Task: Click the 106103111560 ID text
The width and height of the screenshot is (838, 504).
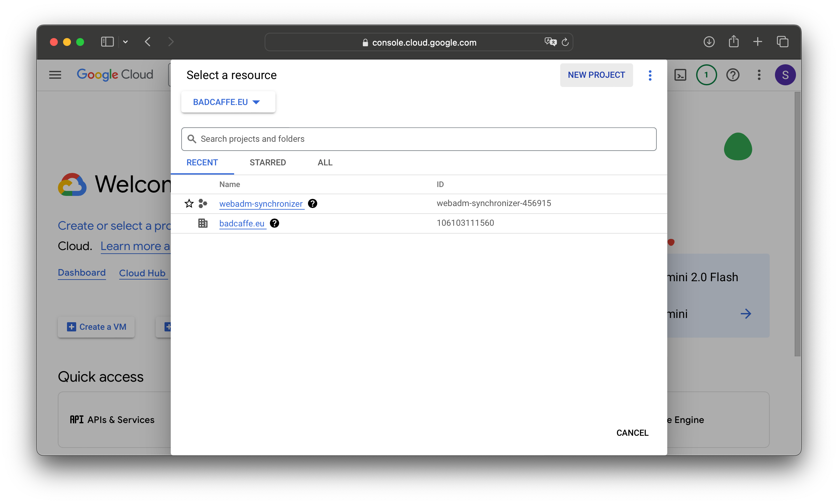Action: click(x=465, y=223)
